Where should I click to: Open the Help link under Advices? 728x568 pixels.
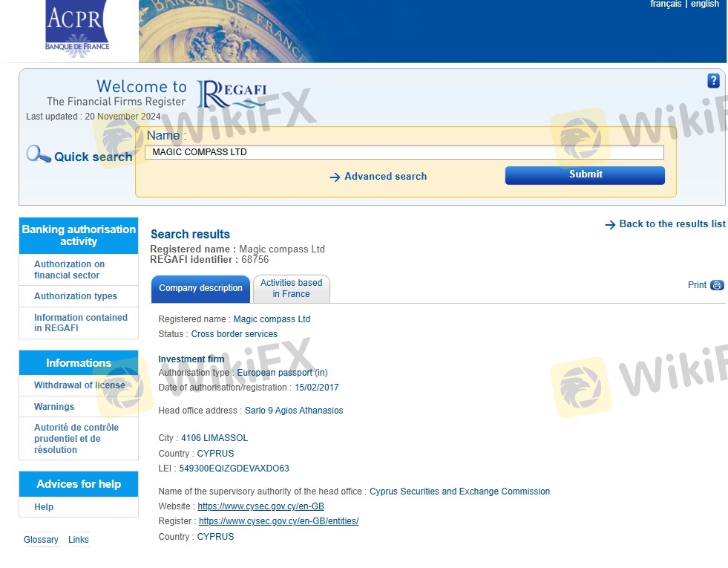(x=44, y=507)
